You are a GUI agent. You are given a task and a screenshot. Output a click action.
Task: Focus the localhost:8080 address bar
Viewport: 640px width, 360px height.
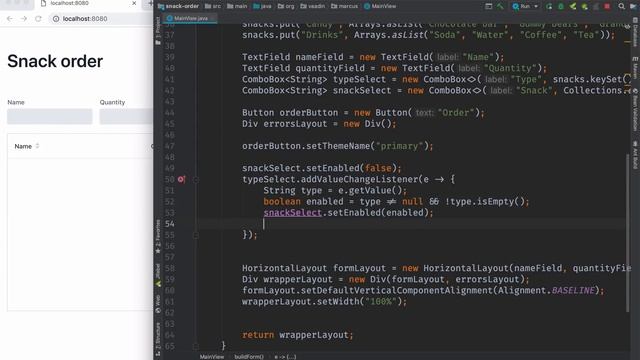pyautogui.click(x=102, y=19)
